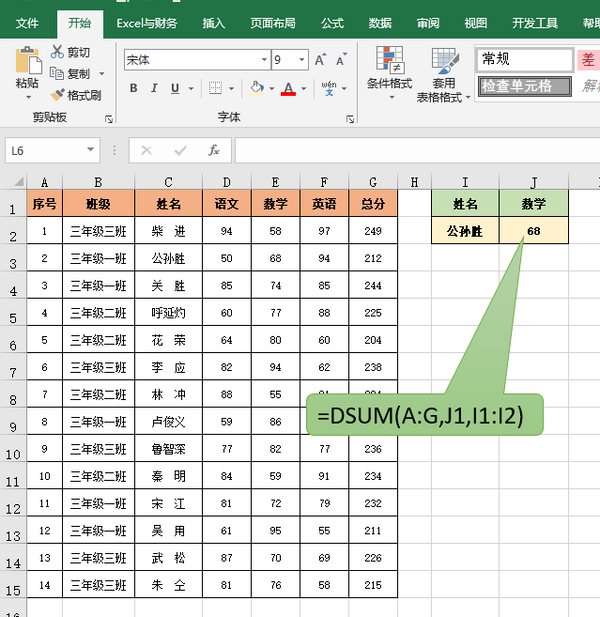Select the 常规 cell style
Image resolution: width=600 pixels, height=617 pixels.
[524, 60]
